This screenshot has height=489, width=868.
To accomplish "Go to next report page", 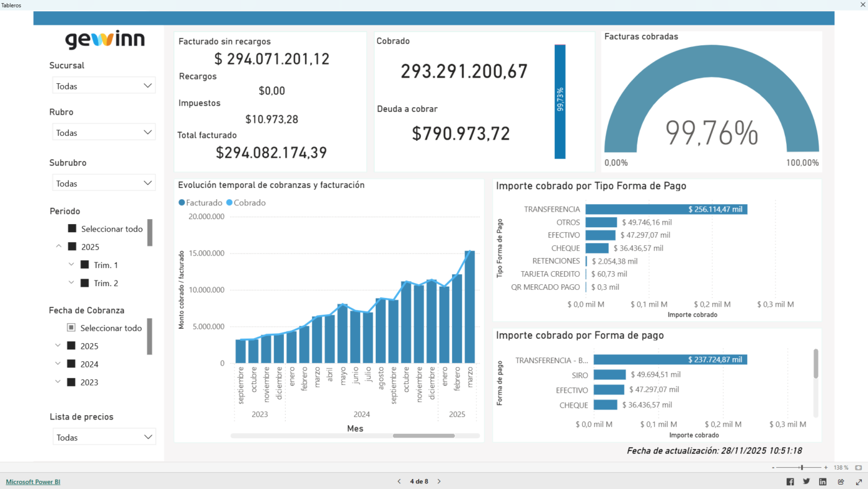I will (439, 482).
